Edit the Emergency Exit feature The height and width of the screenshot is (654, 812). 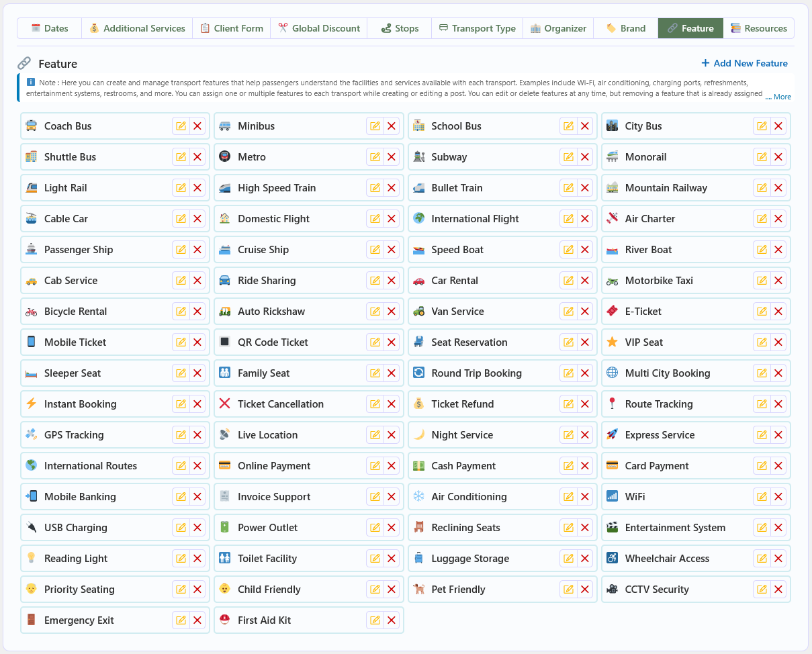pyautogui.click(x=181, y=620)
